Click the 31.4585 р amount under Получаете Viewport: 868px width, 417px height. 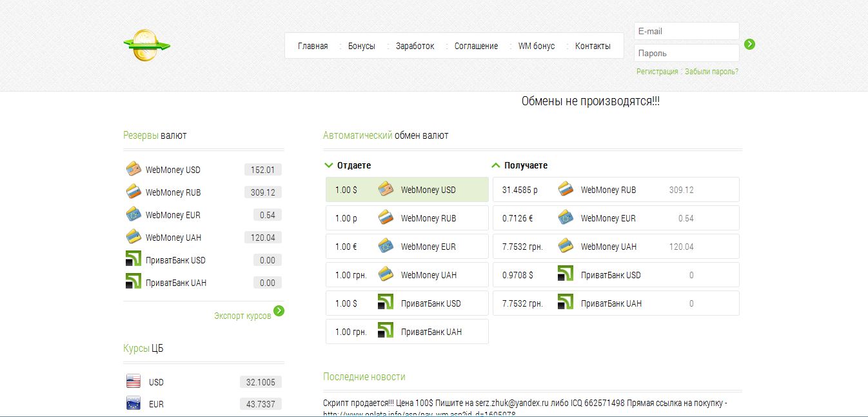tap(520, 190)
